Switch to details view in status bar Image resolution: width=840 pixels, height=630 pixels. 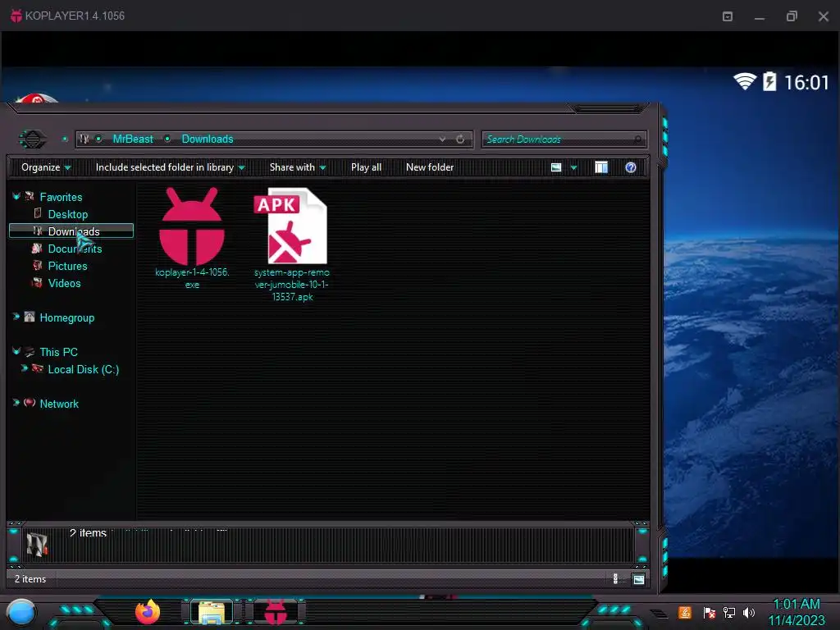615,578
